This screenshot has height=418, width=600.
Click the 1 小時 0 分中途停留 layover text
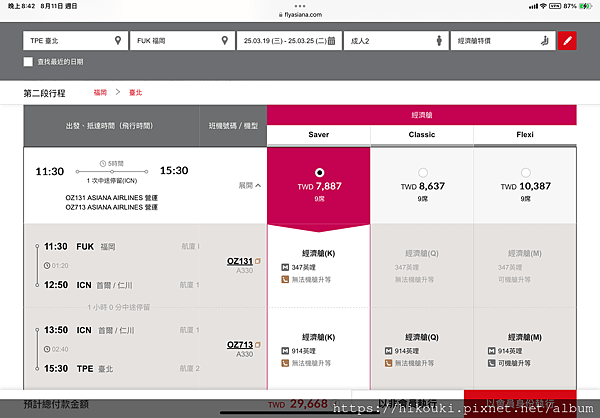pos(119,307)
